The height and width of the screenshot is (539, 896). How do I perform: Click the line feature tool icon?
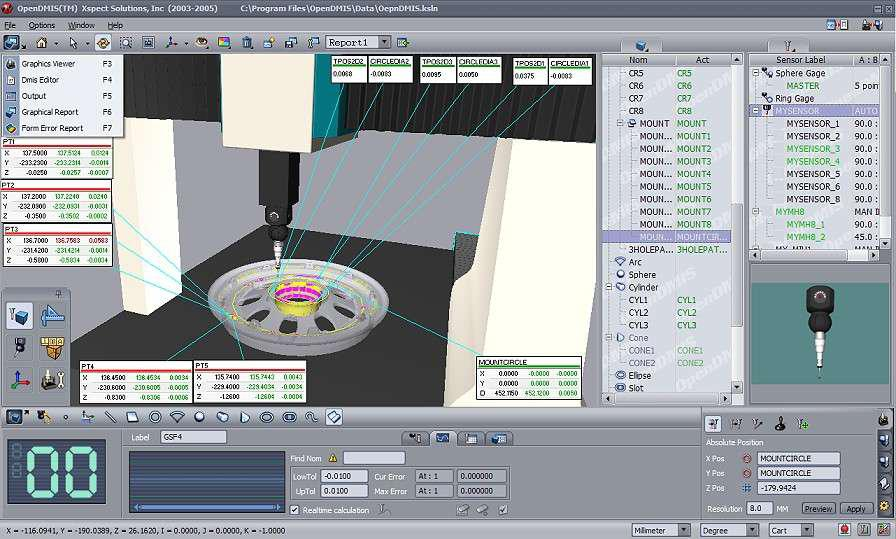pos(110,416)
